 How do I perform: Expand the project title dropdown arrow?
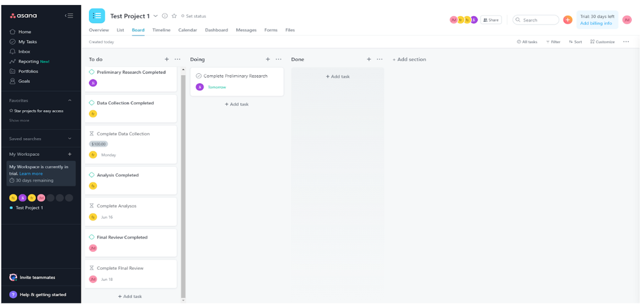(155, 16)
